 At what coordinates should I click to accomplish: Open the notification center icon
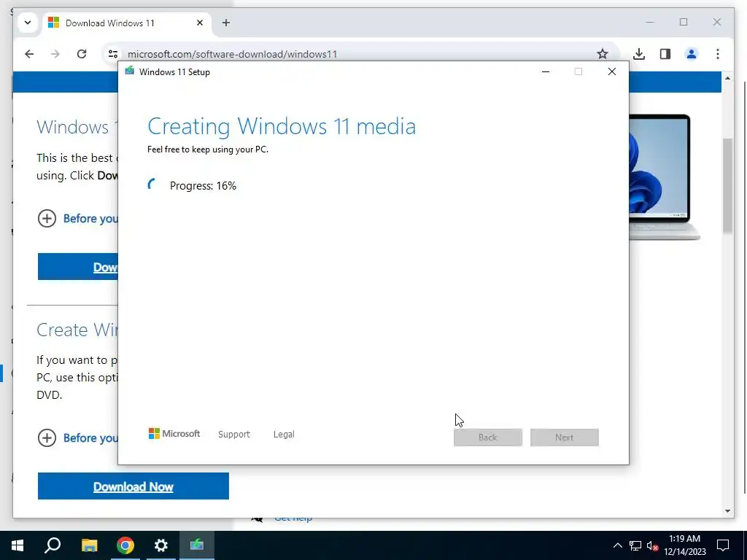(x=723, y=545)
